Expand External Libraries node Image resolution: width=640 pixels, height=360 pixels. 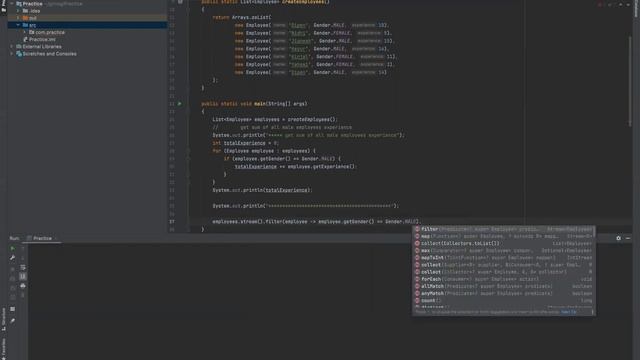coord(12,47)
